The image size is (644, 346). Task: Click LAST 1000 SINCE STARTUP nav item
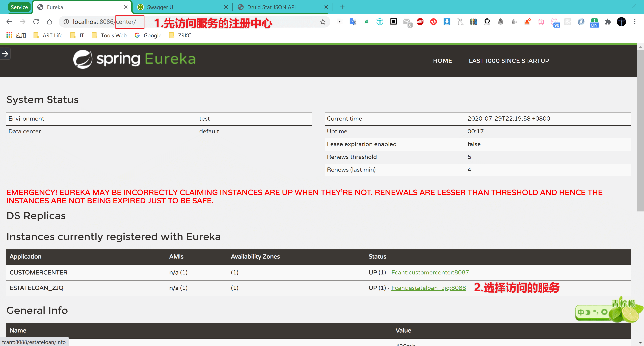coord(509,61)
